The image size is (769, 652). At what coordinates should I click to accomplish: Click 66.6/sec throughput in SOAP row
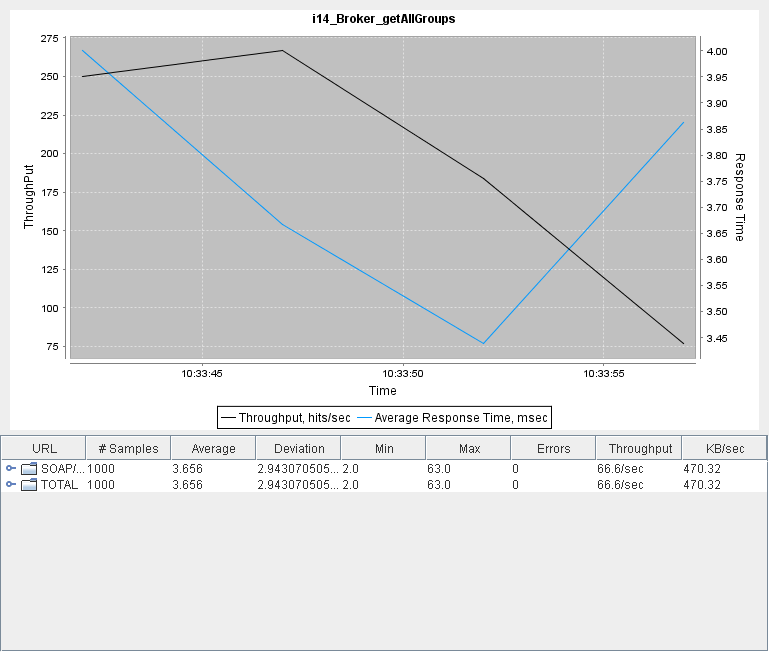(x=620, y=469)
